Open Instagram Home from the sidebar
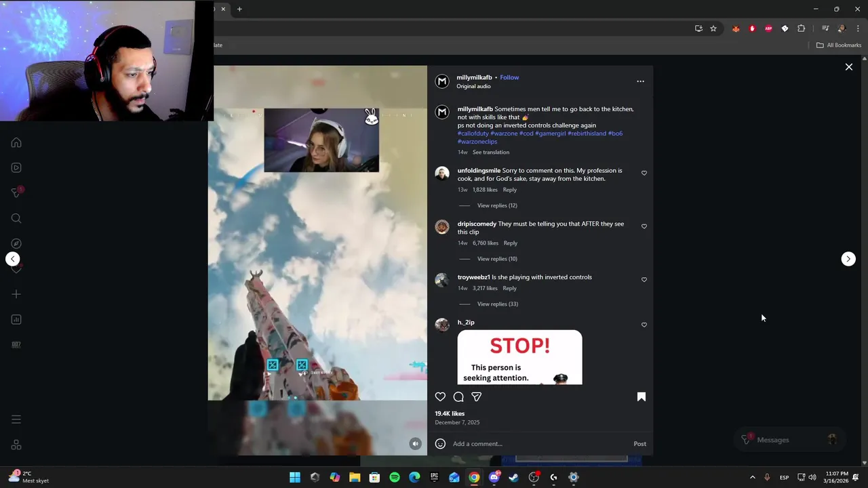The height and width of the screenshot is (488, 868). tap(16, 142)
